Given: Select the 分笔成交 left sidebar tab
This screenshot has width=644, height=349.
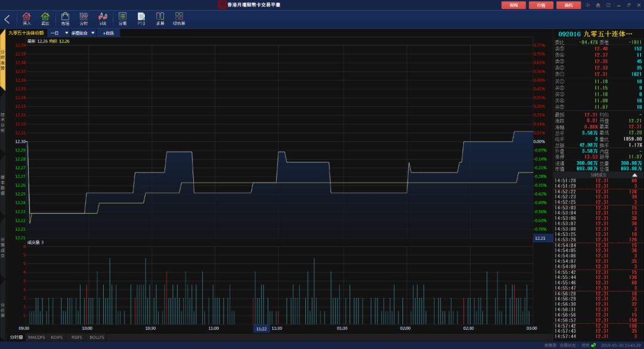Looking at the screenshot, I should (x=2, y=248).
